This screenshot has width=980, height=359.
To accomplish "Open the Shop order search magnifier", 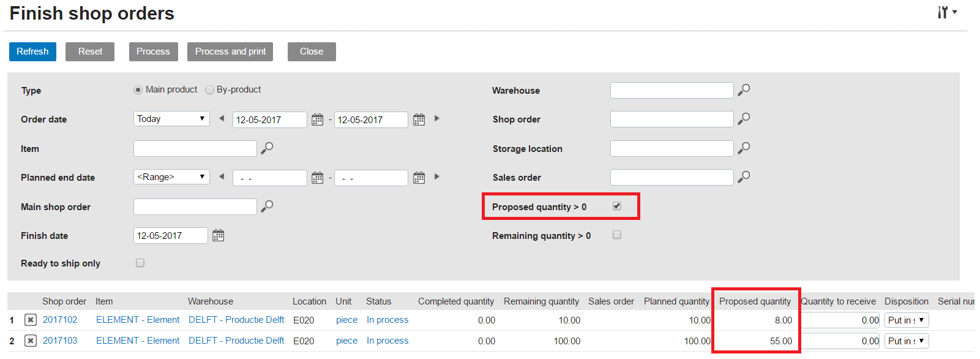I will pyautogui.click(x=744, y=119).
